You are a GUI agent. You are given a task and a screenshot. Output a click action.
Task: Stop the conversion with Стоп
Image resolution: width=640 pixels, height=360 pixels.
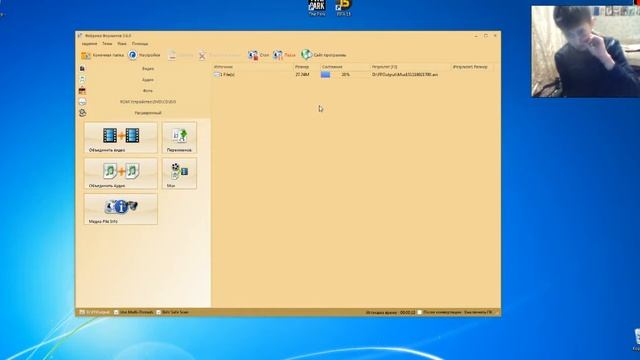click(259, 55)
